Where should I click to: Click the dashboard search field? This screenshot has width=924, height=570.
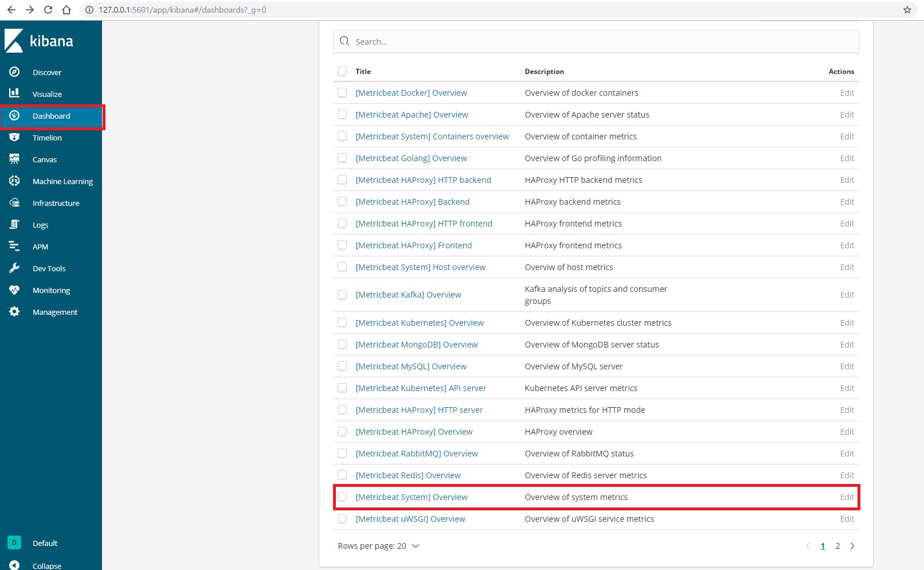pos(596,41)
